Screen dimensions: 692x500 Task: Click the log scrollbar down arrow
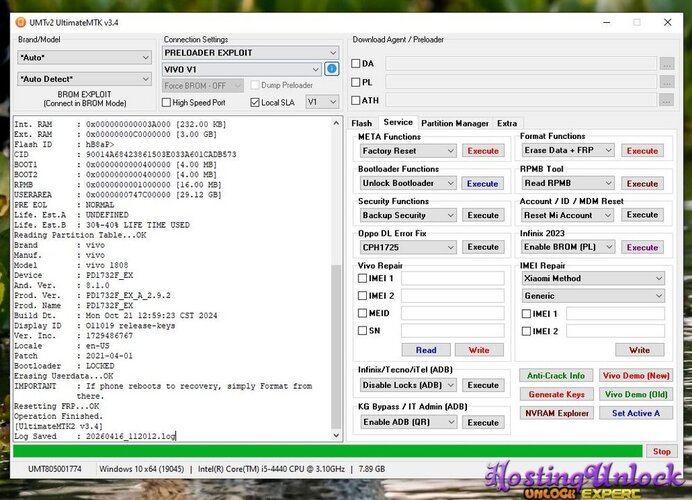(x=336, y=436)
